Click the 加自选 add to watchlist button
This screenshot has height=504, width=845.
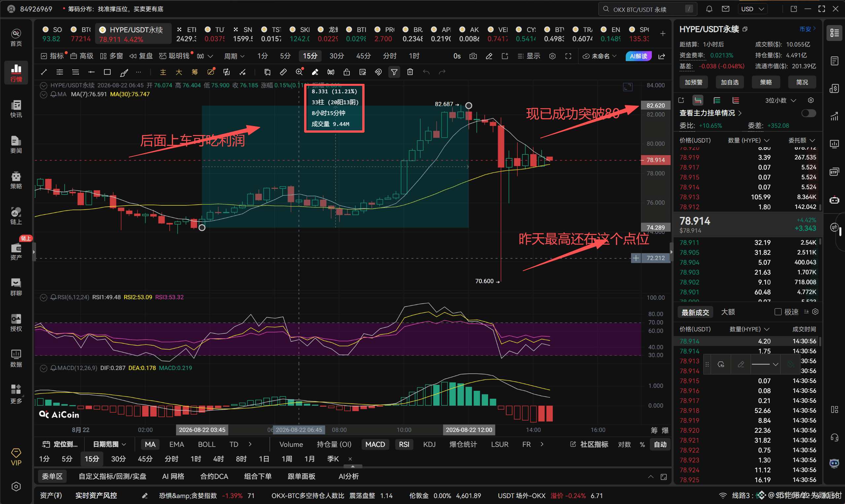coord(730,82)
